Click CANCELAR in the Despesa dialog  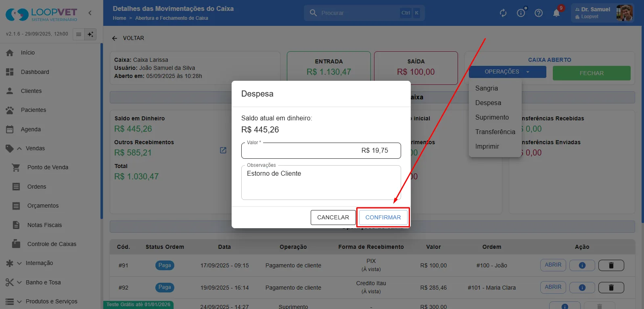pos(333,217)
